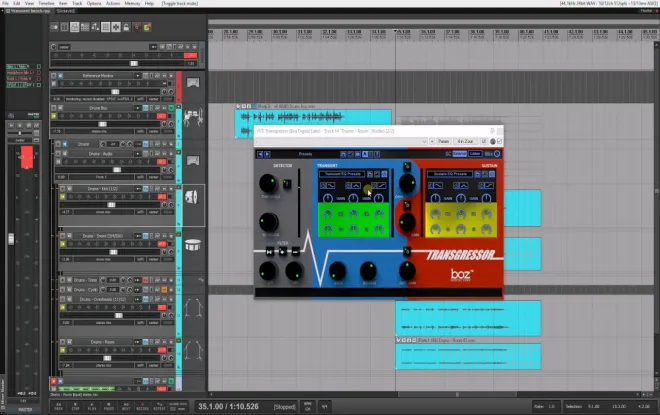Click the Threshold knob in Detector section
Screen dimensions: 660x415
(268, 184)
